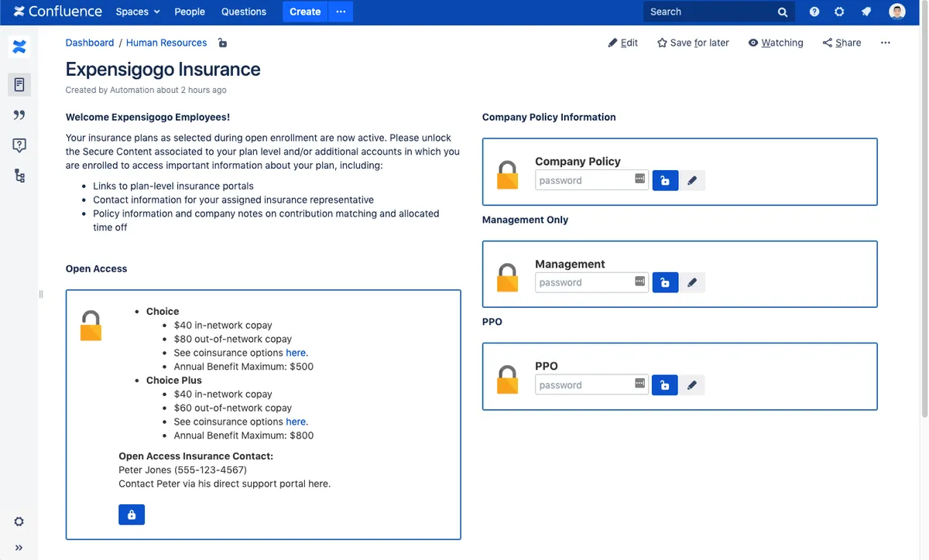Viewport: 929px width, 560px height.
Task: Click the Share button
Action: (842, 43)
